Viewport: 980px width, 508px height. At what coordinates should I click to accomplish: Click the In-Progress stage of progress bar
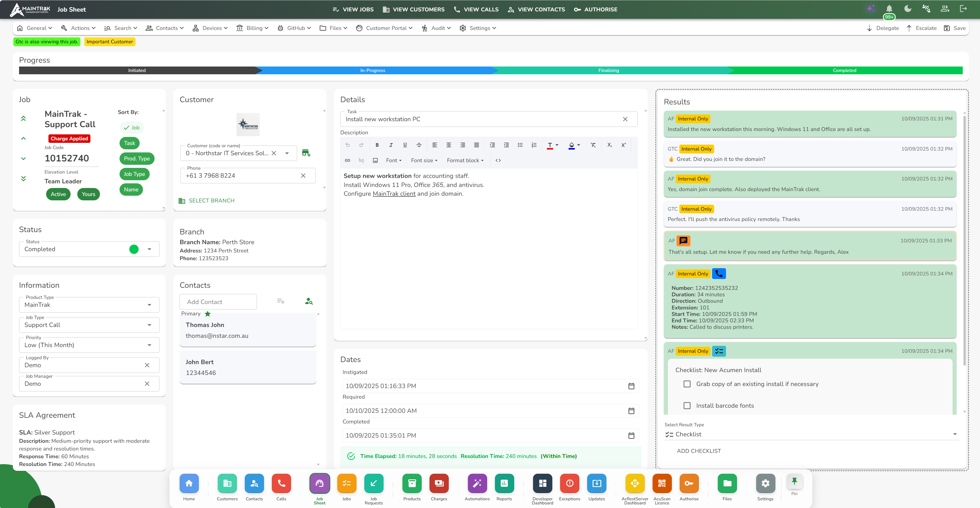coord(373,70)
